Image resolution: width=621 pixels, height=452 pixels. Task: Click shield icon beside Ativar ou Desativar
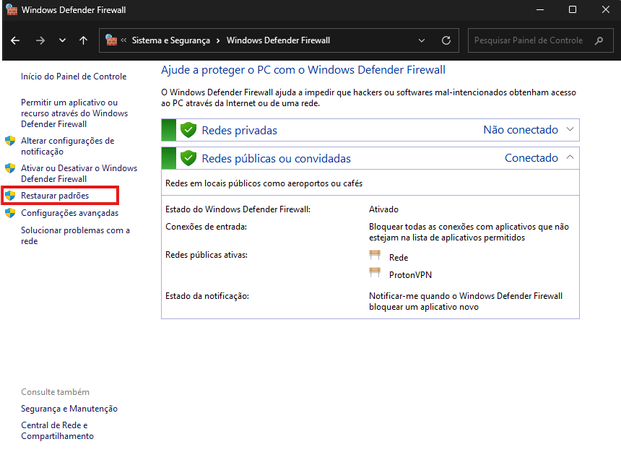(10, 168)
